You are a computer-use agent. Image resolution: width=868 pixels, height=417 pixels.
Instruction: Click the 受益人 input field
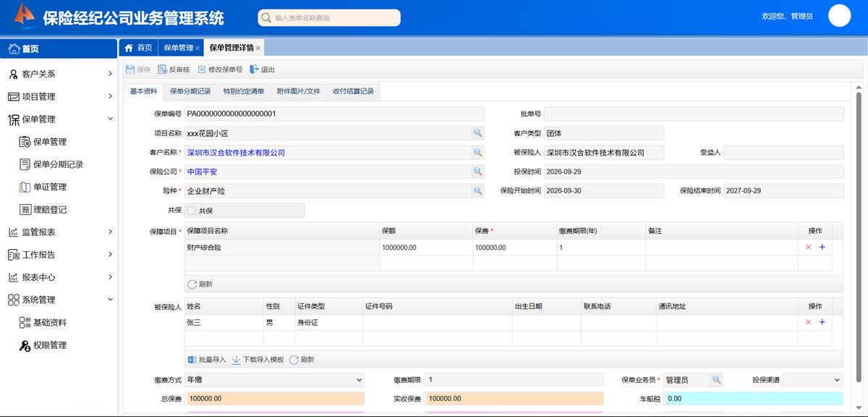783,153
